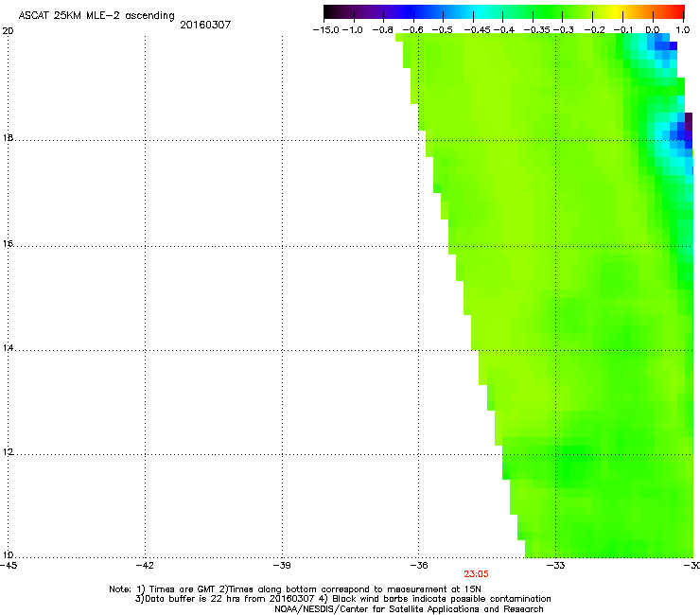Click the -0.35 colorbar tick label
700x615 pixels.
tap(537, 30)
